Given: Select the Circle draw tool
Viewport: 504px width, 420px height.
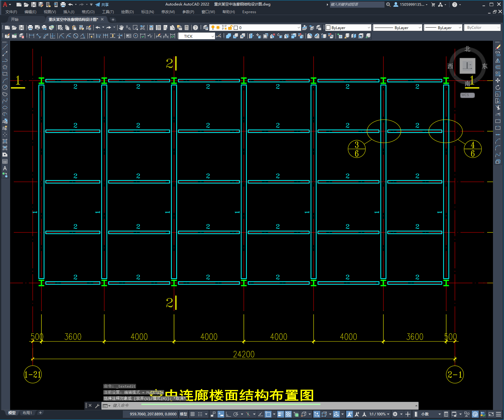Looking at the screenshot, I should coord(5,87).
